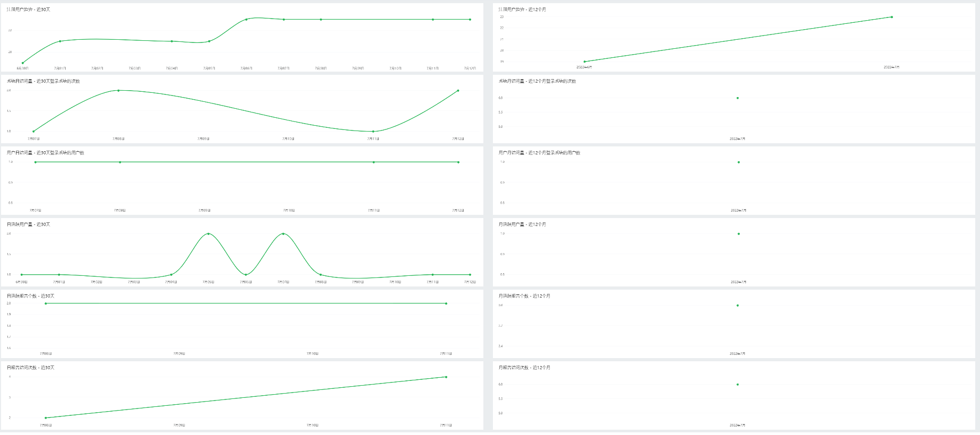Select the 7月07日 point in 用户日访问量 chart
This screenshot has width=980, height=435.
(36, 162)
